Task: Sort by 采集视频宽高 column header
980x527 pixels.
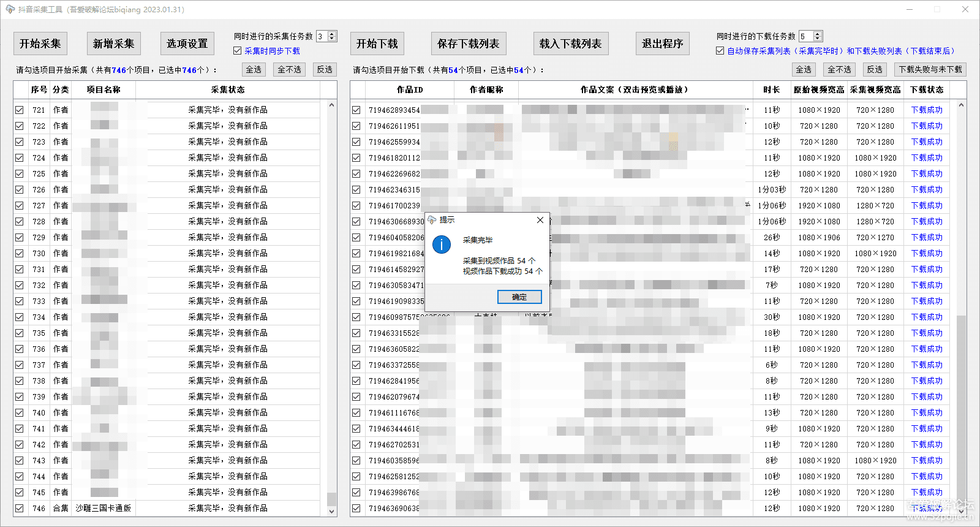Action: (875, 89)
